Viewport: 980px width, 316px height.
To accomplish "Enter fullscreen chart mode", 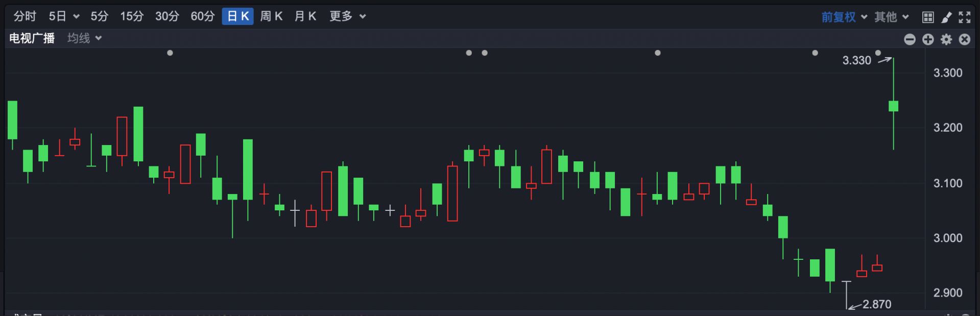I will pyautogui.click(x=964, y=17).
